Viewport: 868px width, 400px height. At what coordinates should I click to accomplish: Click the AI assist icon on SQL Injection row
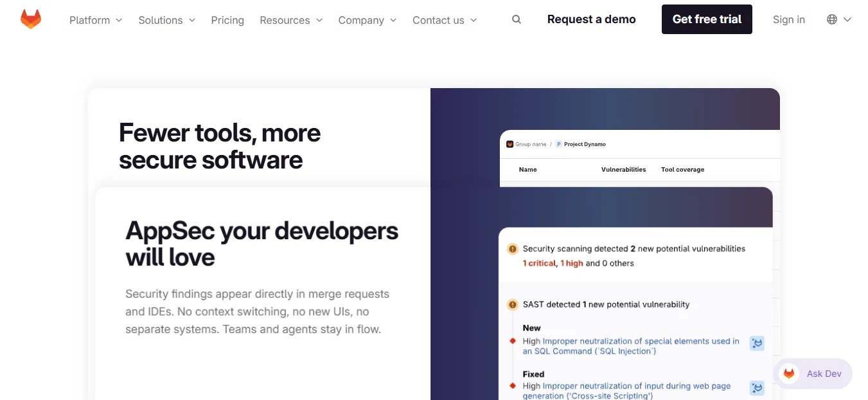click(x=757, y=343)
